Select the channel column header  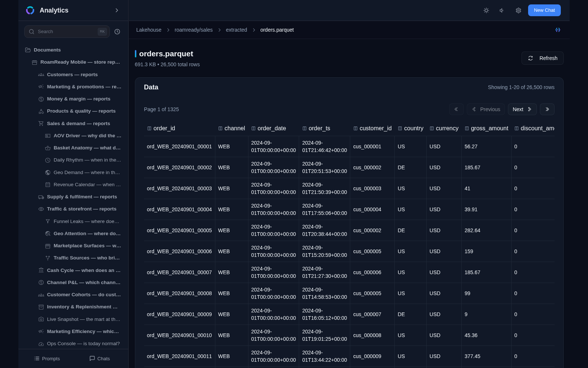(232, 128)
